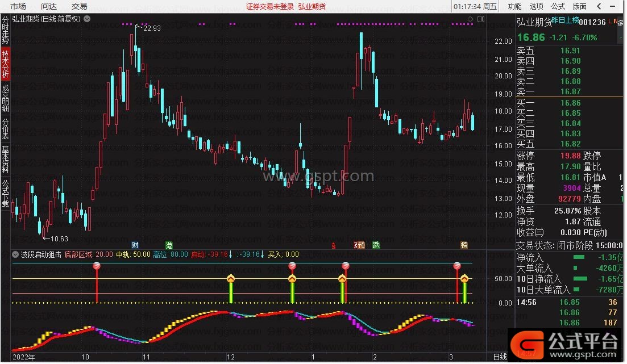Click the clock 01:17:34 周五
This screenshot has width=627, height=364.
click(x=475, y=6)
